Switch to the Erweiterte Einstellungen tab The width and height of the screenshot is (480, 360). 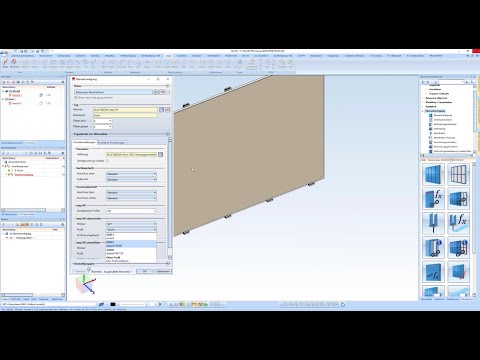(112, 142)
